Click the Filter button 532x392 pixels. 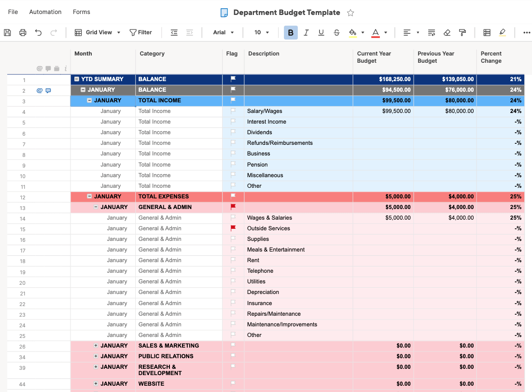(x=140, y=32)
